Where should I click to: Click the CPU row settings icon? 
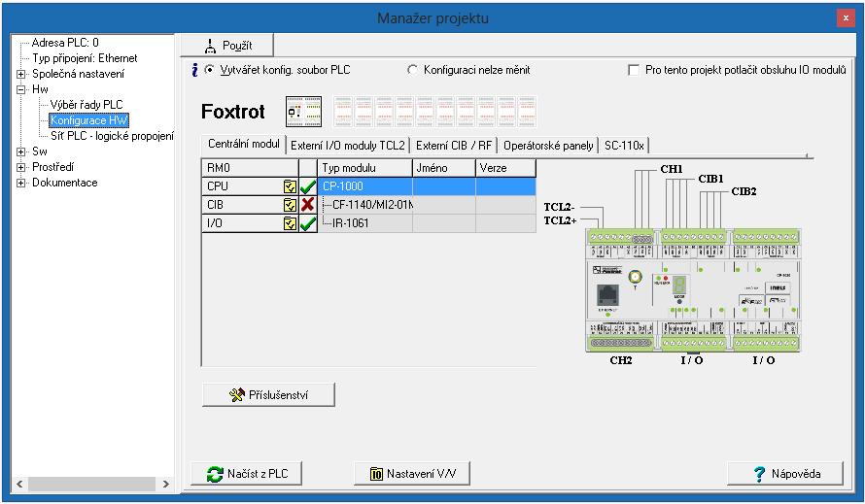[x=290, y=186]
